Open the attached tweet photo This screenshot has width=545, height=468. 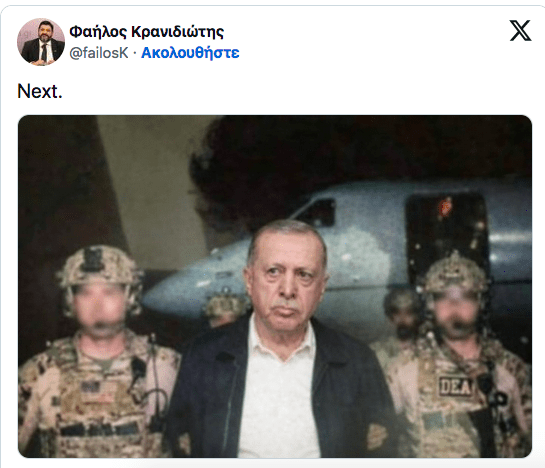click(275, 286)
